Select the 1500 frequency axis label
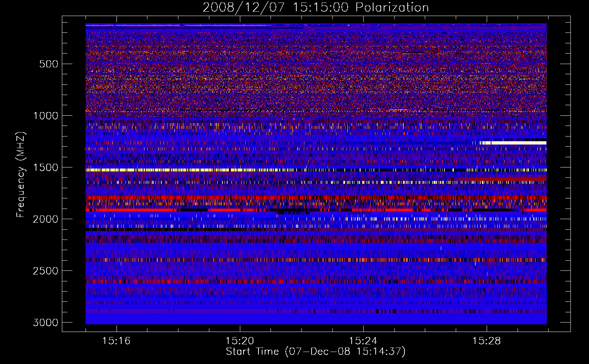The height and width of the screenshot is (364, 589). point(46,167)
